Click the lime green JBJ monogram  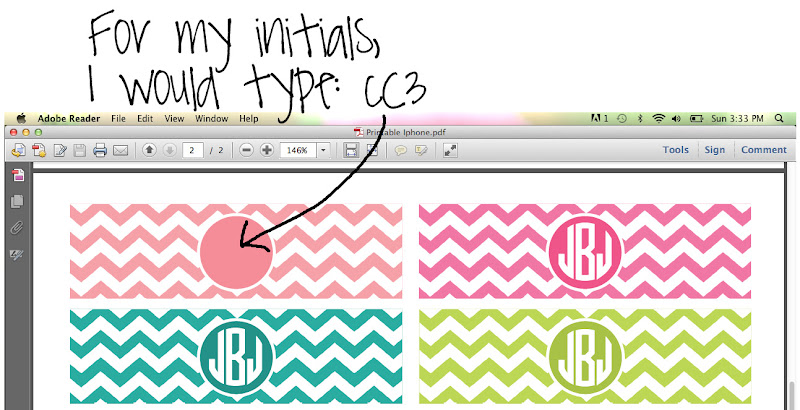tap(586, 356)
